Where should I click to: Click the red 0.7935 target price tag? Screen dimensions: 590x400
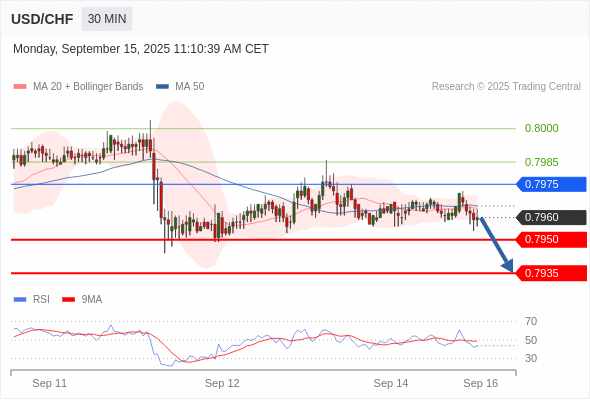551,273
